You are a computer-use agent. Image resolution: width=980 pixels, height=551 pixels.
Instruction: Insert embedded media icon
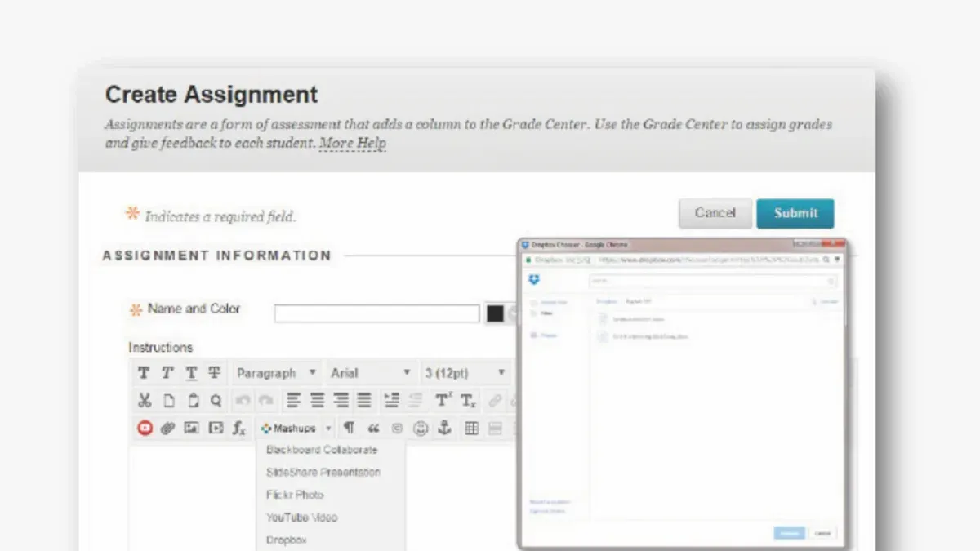(x=216, y=428)
